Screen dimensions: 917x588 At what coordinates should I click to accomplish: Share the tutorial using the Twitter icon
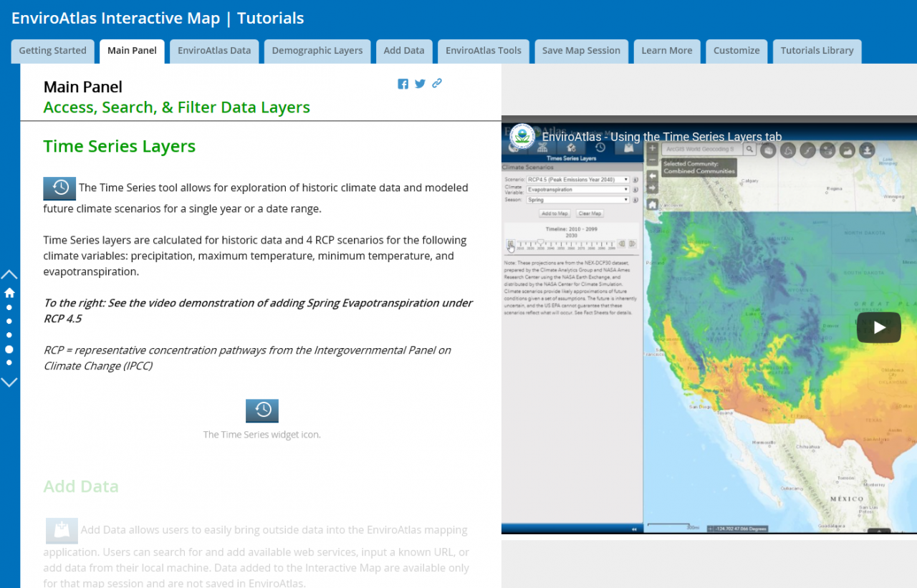pos(420,84)
